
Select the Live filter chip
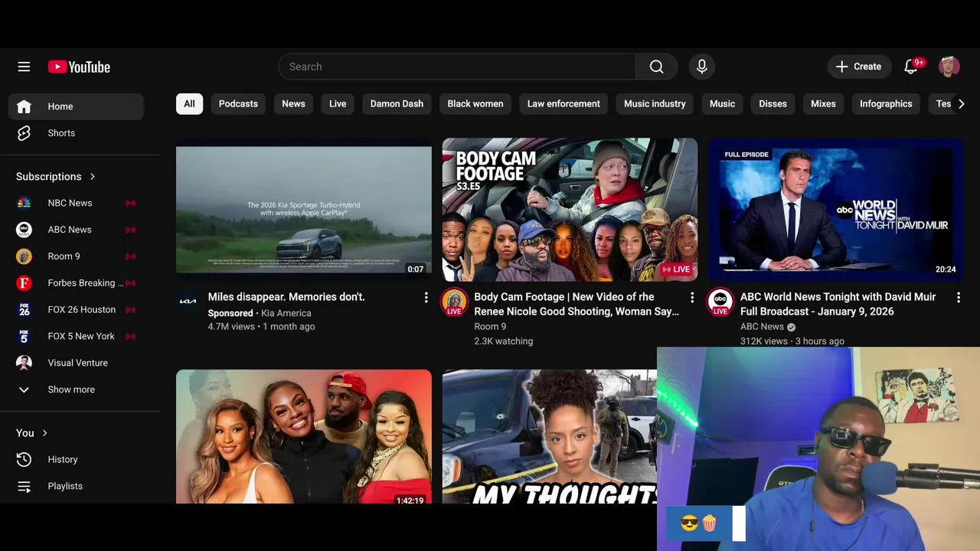pyautogui.click(x=338, y=104)
